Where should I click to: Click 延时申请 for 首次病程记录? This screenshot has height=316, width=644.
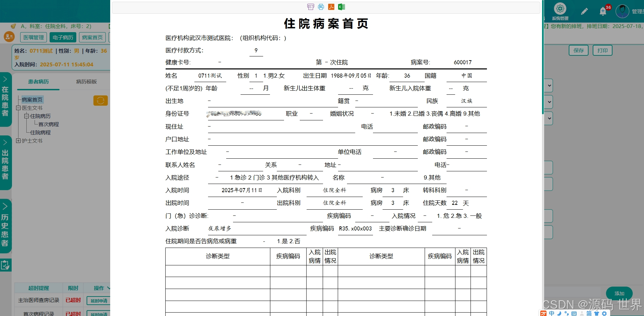[x=99, y=314]
